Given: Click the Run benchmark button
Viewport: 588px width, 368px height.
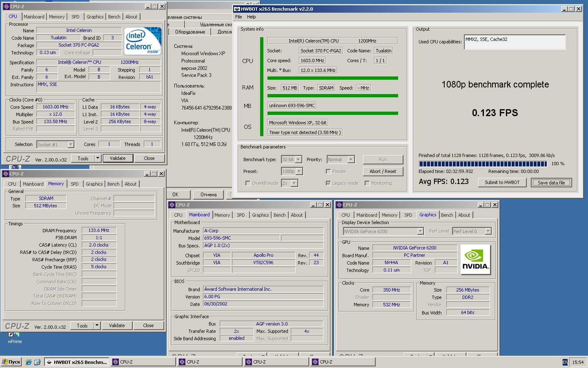Looking at the screenshot, I should coord(383,159).
